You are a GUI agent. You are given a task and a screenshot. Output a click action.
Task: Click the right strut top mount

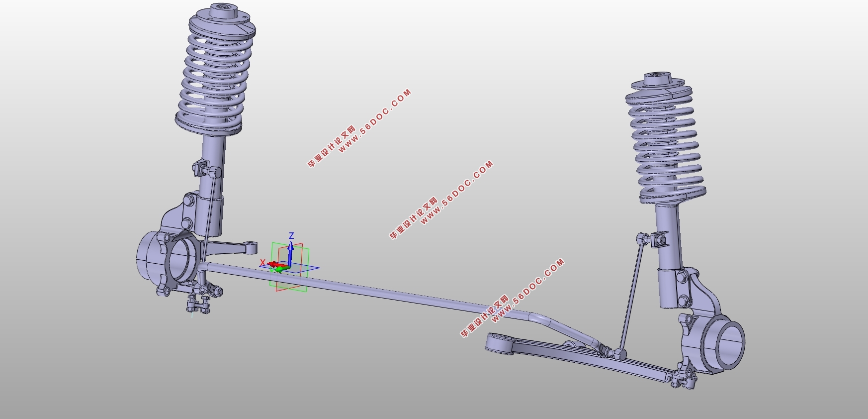point(657,79)
